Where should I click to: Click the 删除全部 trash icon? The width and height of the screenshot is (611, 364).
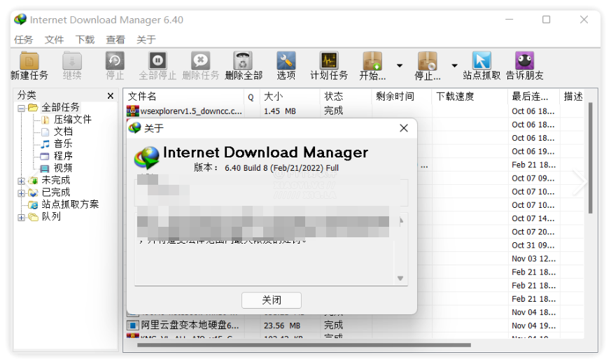point(243,61)
